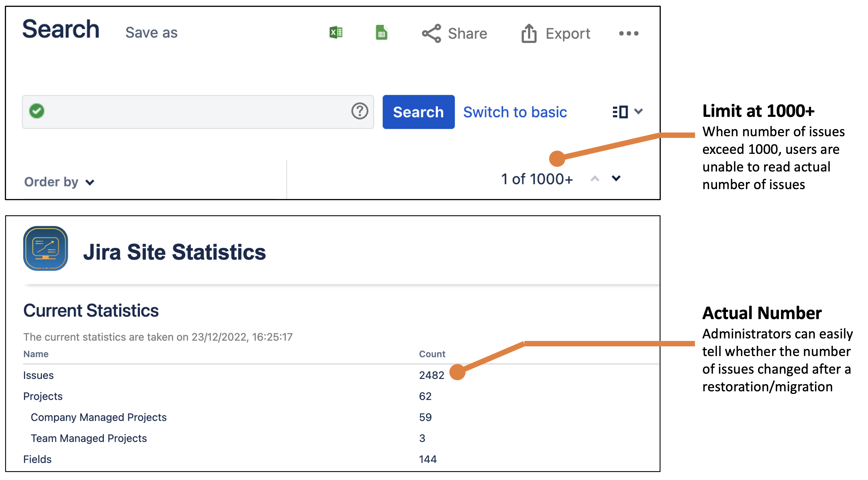Open the Export menu
Viewport: 868px width, 480px height.
(x=556, y=33)
